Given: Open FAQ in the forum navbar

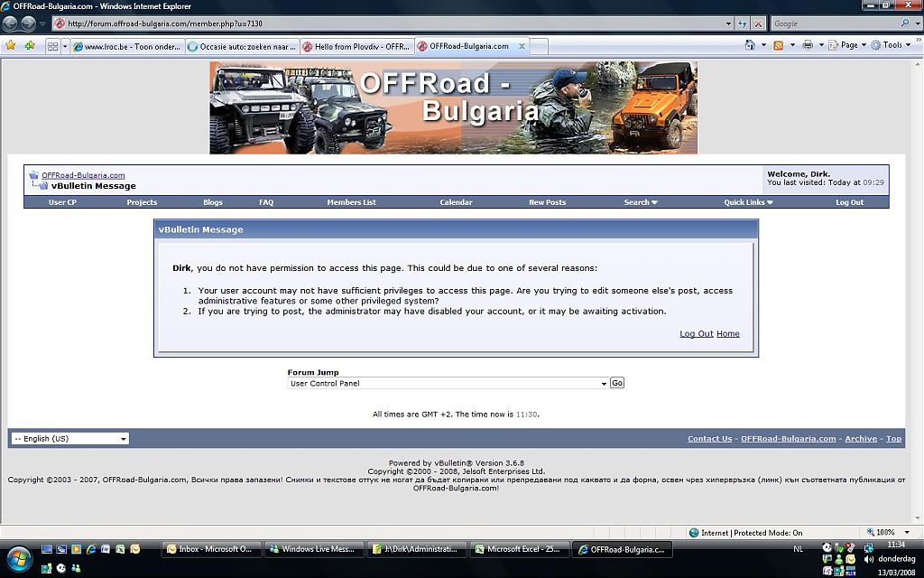Looking at the screenshot, I should (x=266, y=202).
